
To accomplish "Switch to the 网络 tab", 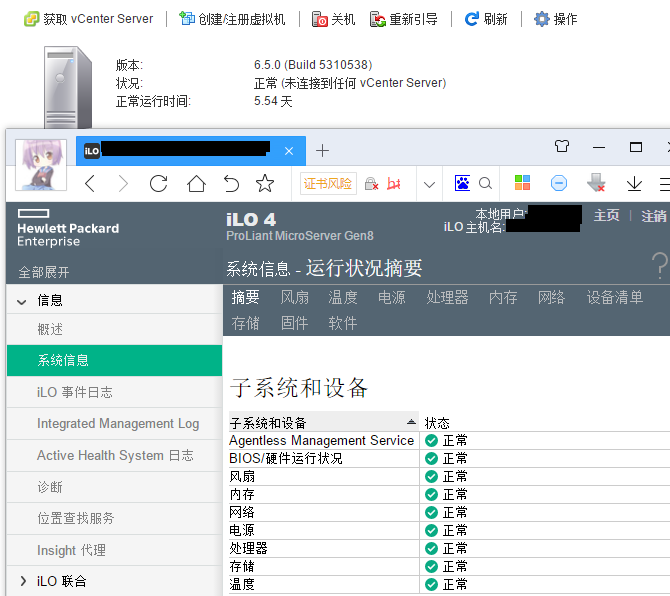I will click(551, 297).
